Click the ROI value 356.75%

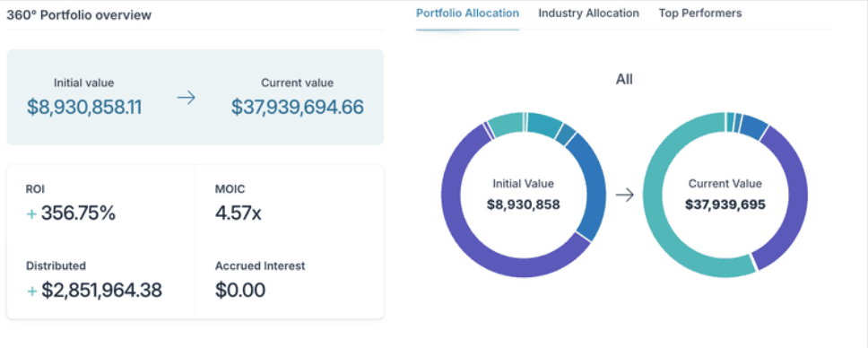pyautogui.click(x=78, y=213)
